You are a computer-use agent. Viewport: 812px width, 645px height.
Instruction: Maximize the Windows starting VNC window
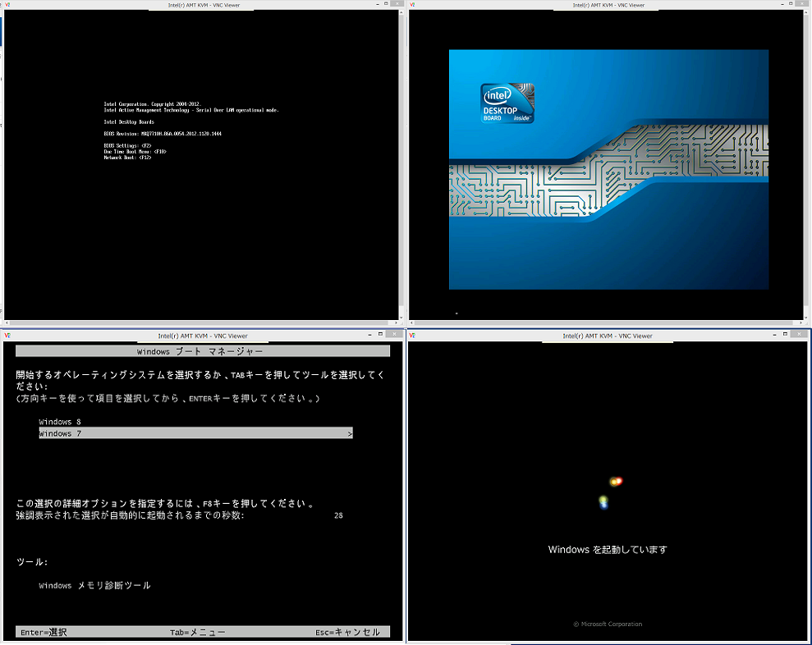coord(785,335)
